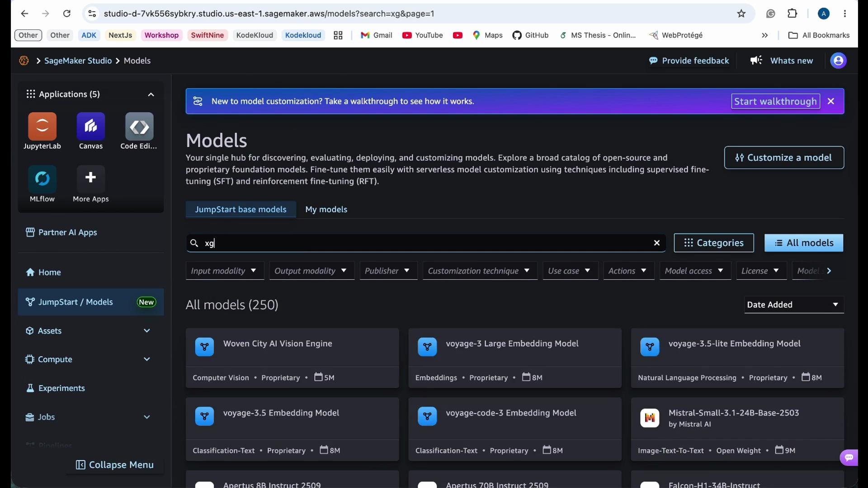Viewport: 868px width, 488px height.
Task: Open voyage-3.5 Embedding Model card
Action: 292,429
